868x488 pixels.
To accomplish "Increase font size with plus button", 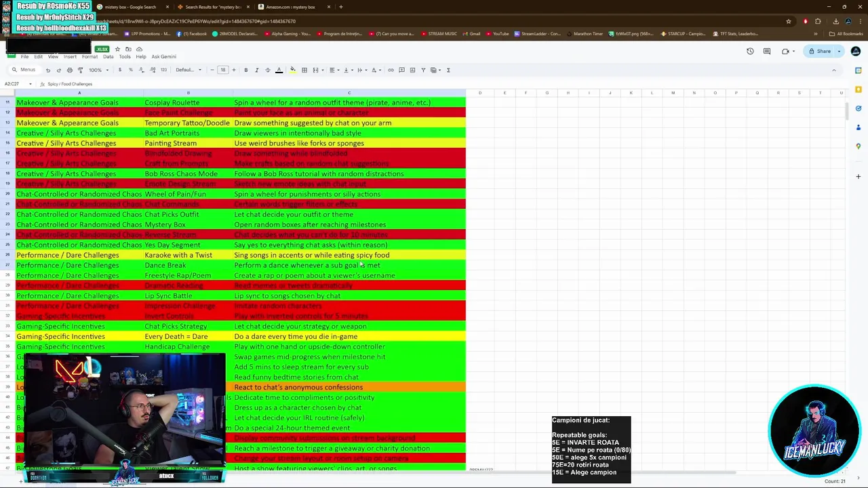I will click(x=234, y=70).
